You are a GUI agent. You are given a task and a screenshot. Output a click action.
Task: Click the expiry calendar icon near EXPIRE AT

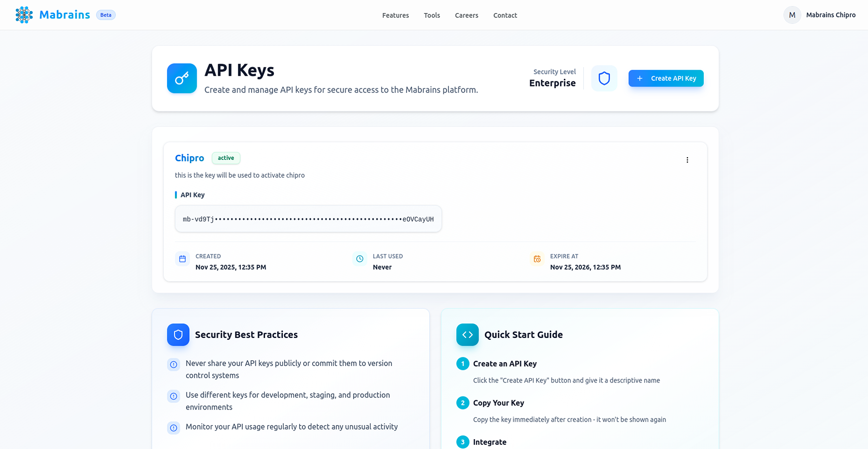(537, 259)
